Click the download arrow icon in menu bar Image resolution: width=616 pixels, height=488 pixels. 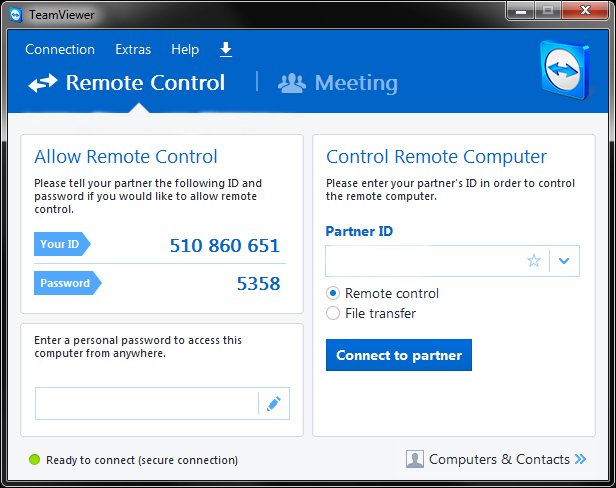tap(226, 50)
